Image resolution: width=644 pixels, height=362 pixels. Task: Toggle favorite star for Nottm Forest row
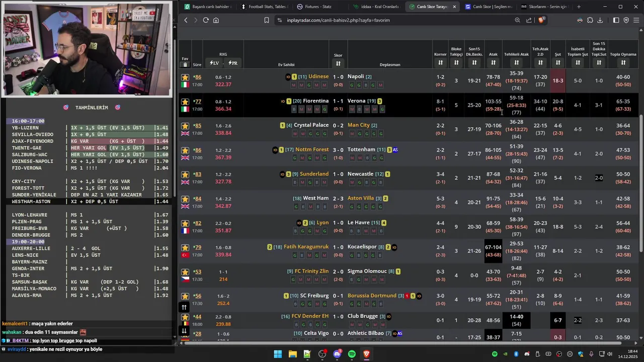tap(185, 150)
